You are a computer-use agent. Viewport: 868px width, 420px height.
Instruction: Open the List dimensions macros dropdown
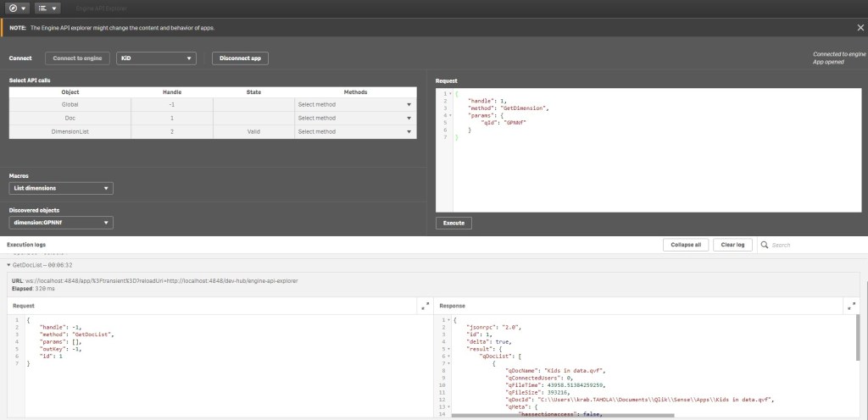[61, 189]
